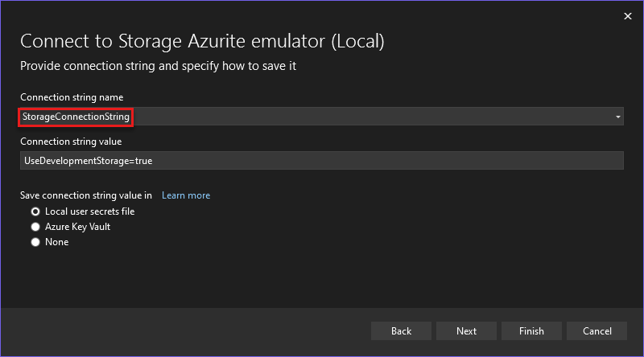Click the 'Save connection string value in' label

[86, 195]
